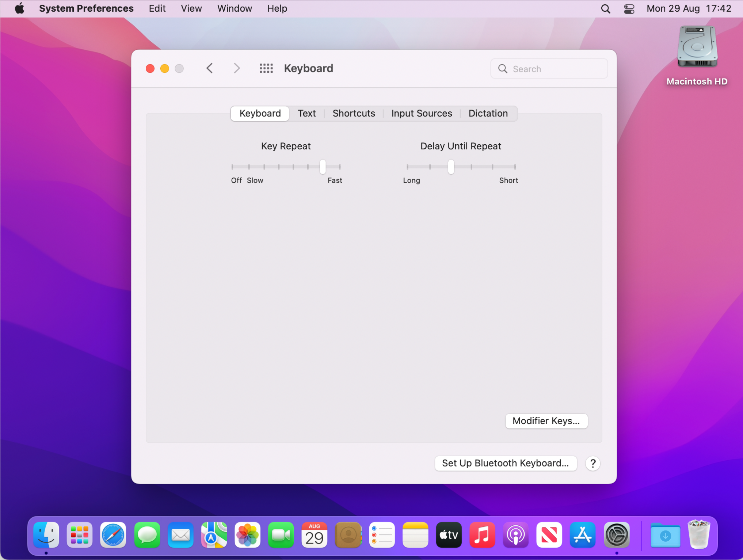Open Launchpad from the Dock
743x560 pixels.
click(80, 535)
